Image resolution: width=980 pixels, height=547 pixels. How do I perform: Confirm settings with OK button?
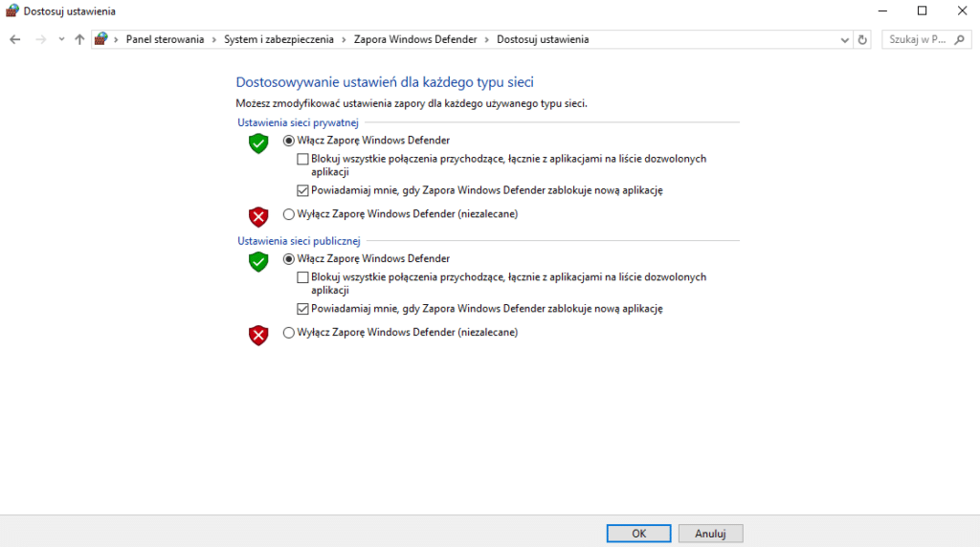(638, 534)
